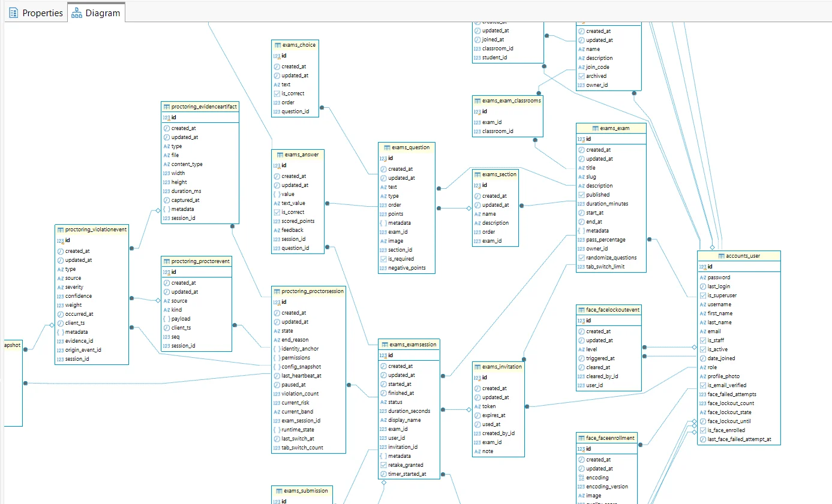The height and width of the screenshot is (504, 832).
Task: Switch to the Properties tab
Action: coord(36,13)
